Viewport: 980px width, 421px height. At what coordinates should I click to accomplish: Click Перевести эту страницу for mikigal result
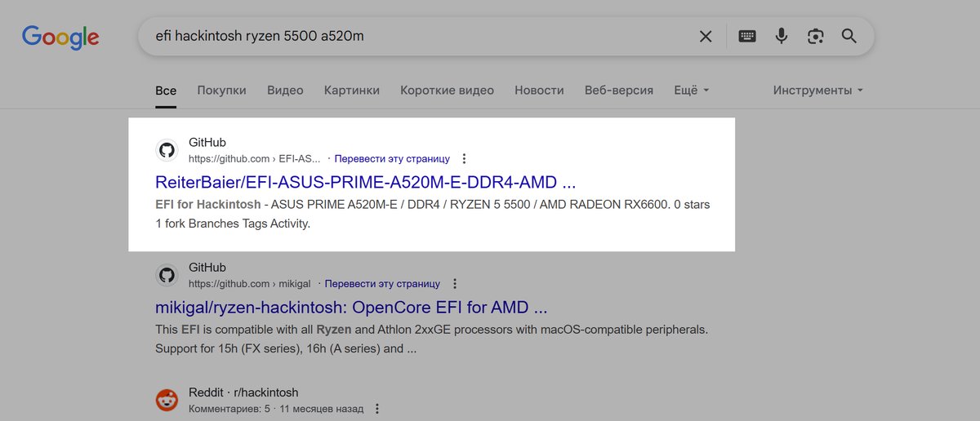pos(382,284)
